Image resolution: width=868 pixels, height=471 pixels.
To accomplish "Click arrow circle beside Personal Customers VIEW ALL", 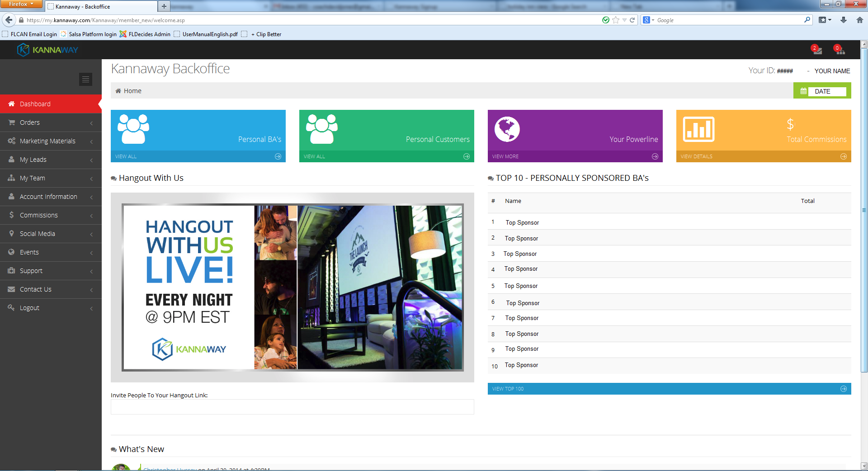I will 467,156.
